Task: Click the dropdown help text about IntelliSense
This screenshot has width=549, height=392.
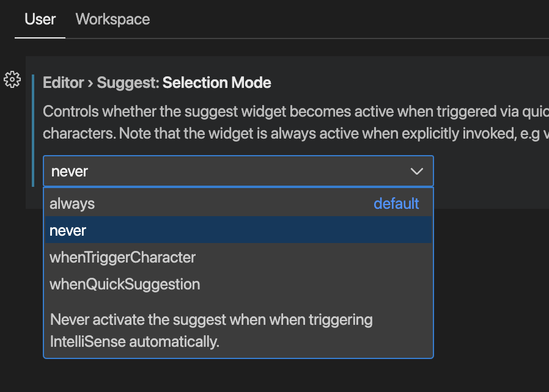Action: tap(211, 330)
